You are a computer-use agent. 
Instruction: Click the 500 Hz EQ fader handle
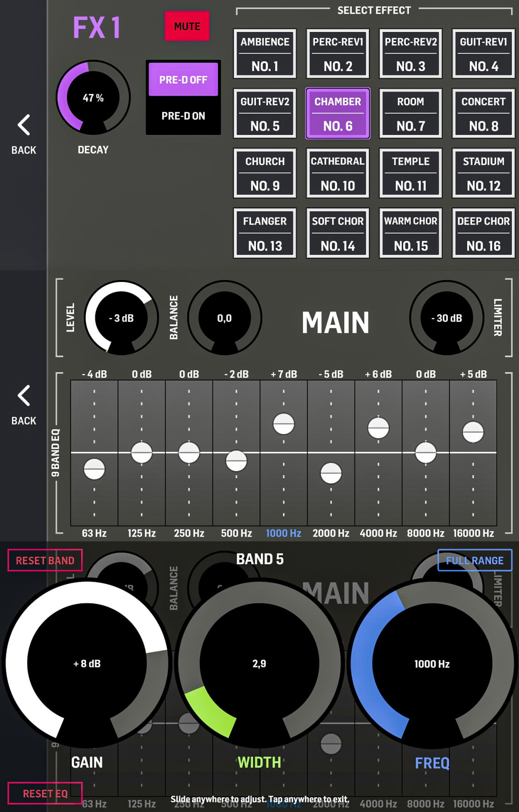point(236,461)
